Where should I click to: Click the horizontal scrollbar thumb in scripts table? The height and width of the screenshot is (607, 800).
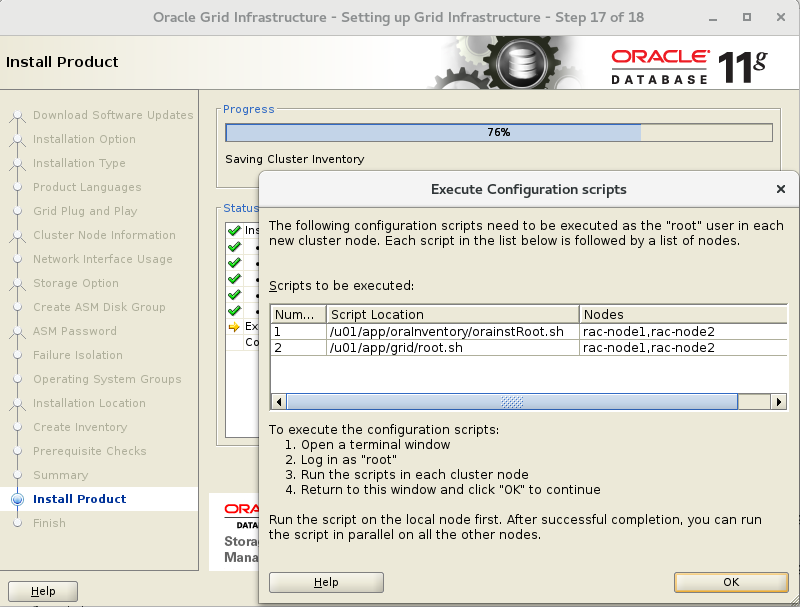[512, 402]
